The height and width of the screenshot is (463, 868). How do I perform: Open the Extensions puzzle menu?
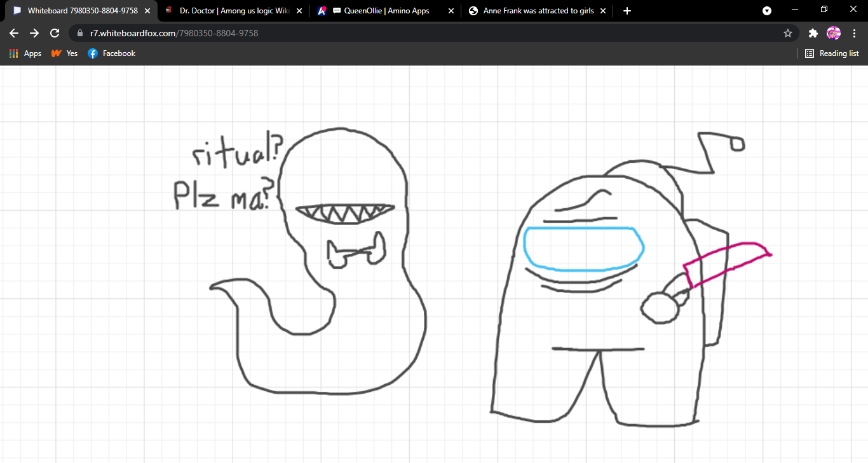(813, 33)
